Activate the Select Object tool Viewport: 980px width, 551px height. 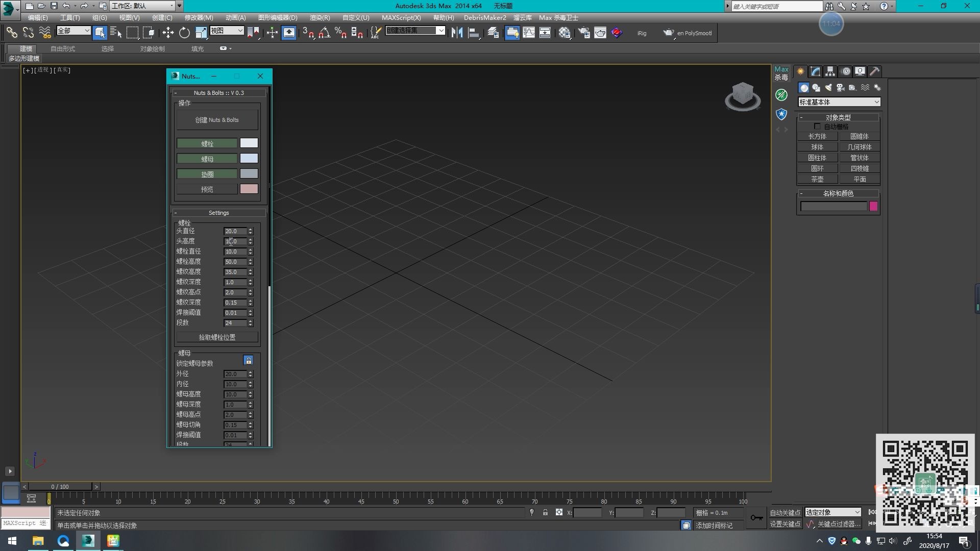tap(100, 33)
